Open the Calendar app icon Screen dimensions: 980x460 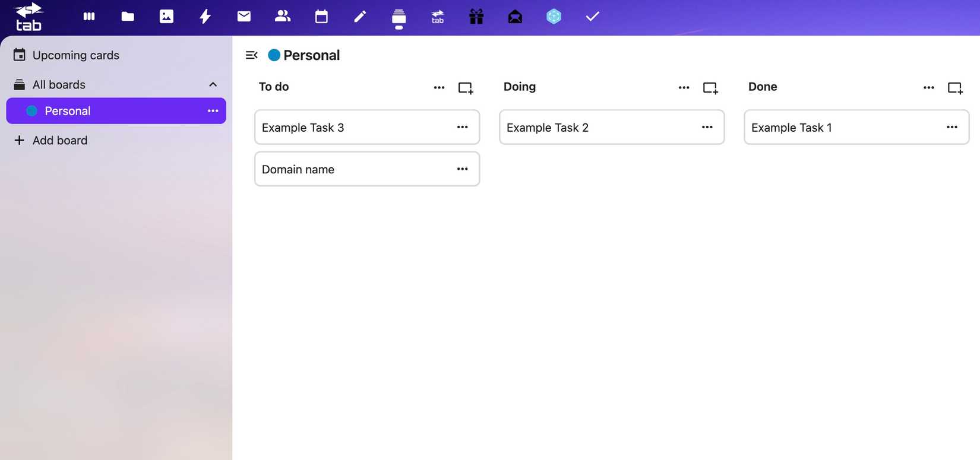[321, 17]
